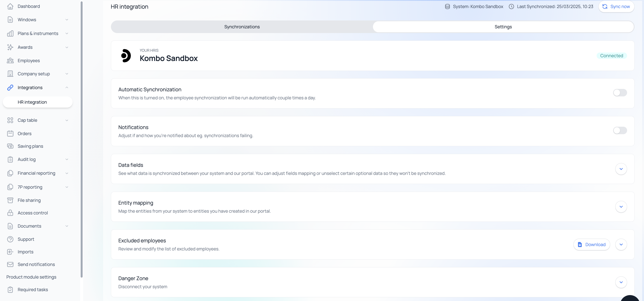Enable the Automatic Synchronization toggle
This screenshot has width=644, height=301.
tap(620, 93)
